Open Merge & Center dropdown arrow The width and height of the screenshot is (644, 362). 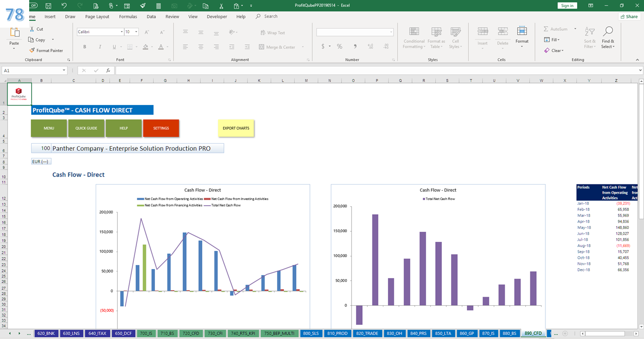point(303,47)
